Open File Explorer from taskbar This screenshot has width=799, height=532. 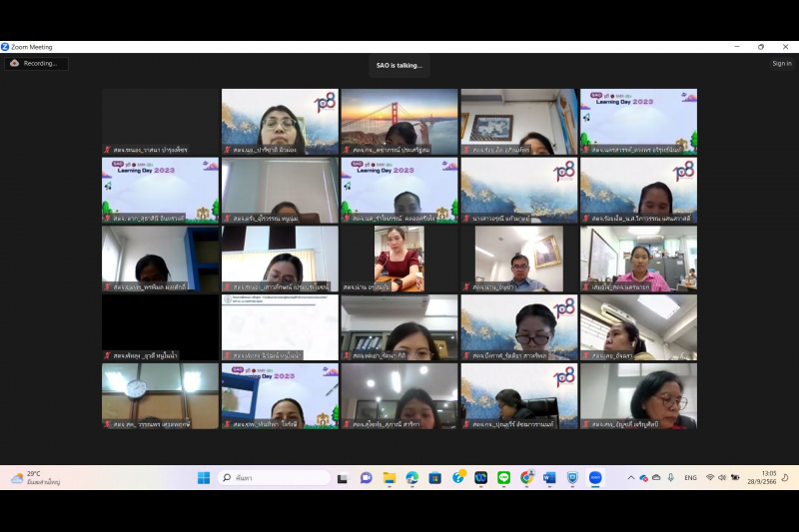(389, 478)
